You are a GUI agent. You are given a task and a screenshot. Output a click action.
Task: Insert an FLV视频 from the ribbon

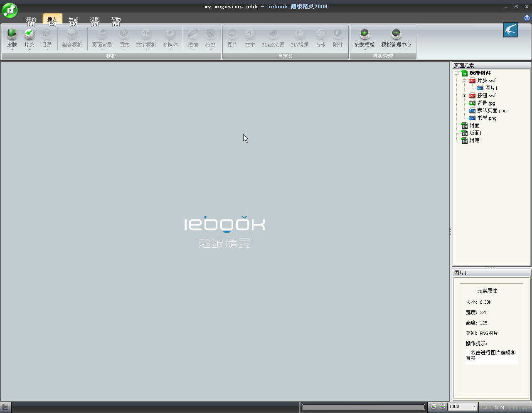pyautogui.click(x=300, y=34)
